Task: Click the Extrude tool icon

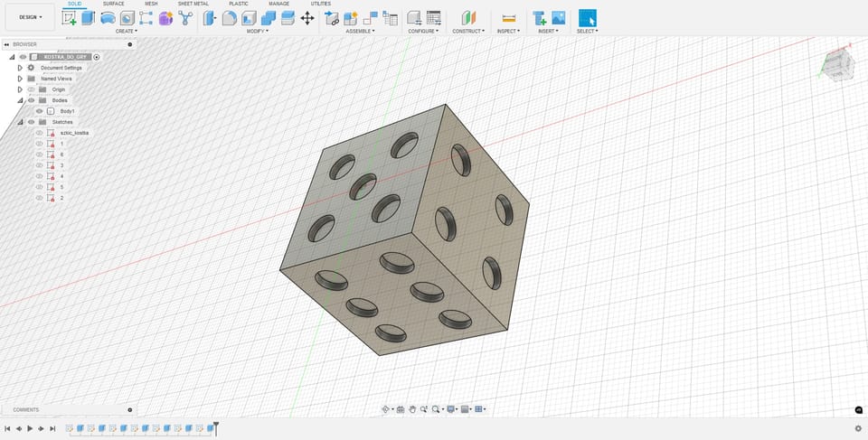Action: tap(89, 18)
